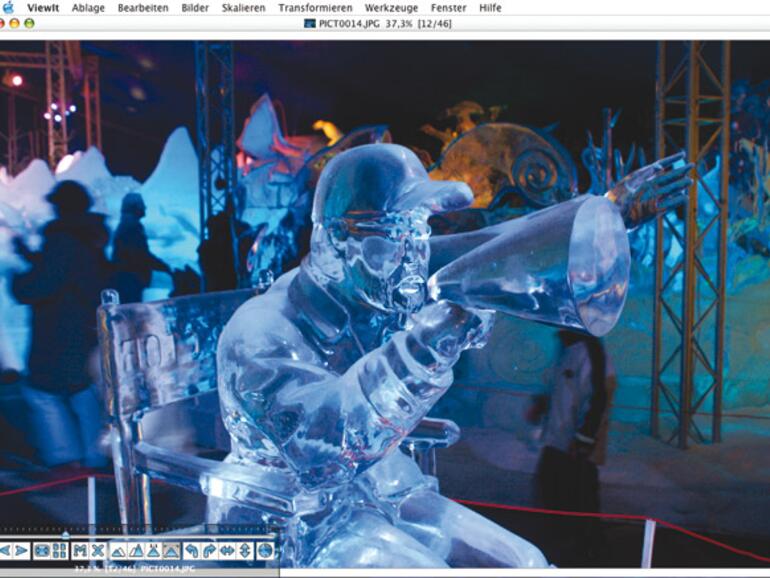Switch to fullscreen view icon
The image size is (770, 578).
click(42, 550)
